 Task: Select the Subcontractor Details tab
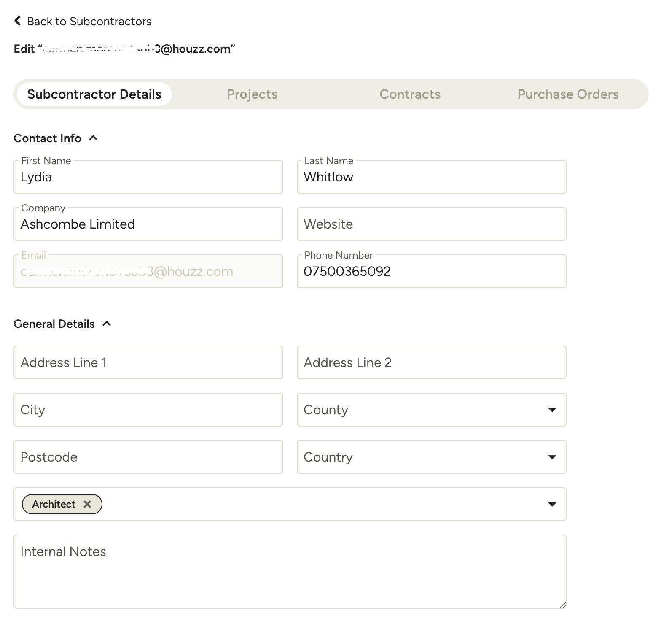94,94
